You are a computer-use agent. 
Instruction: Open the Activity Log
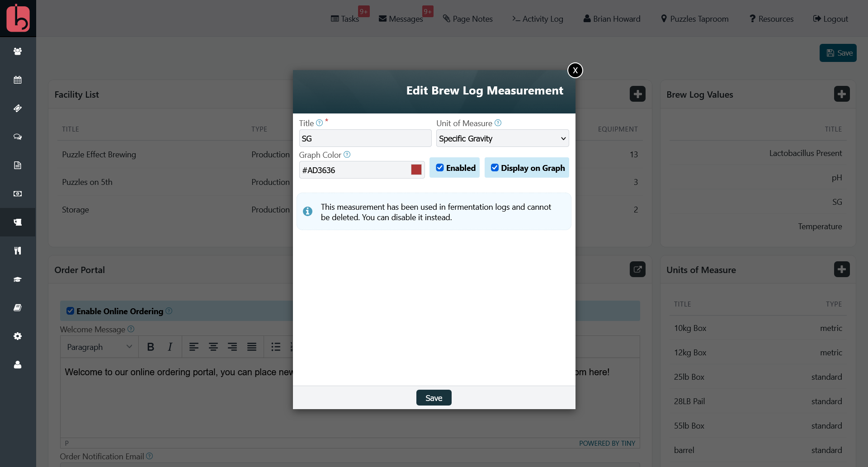538,19
